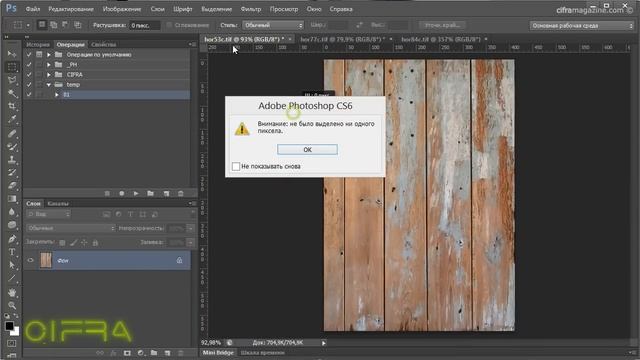Switch to the Каналы tab
Viewport: 640px width, 360px height.
tap(58, 203)
